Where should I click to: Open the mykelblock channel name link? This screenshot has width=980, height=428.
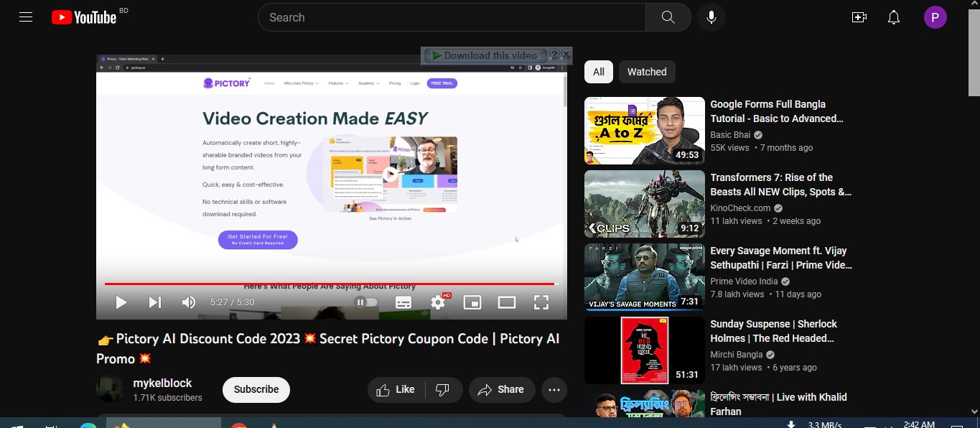tap(163, 383)
